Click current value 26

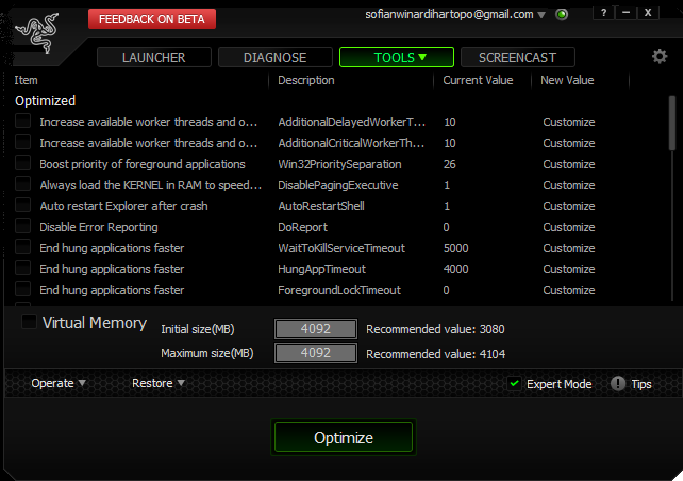(450, 164)
